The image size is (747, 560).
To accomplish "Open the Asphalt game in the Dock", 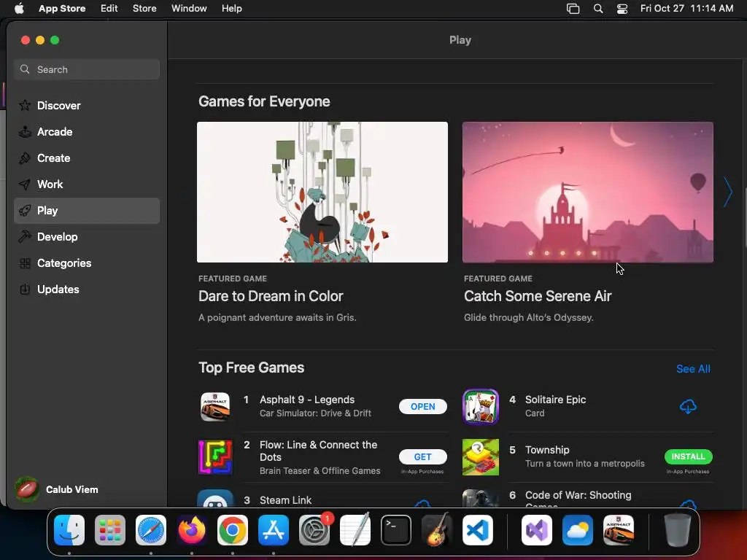I will (x=619, y=530).
